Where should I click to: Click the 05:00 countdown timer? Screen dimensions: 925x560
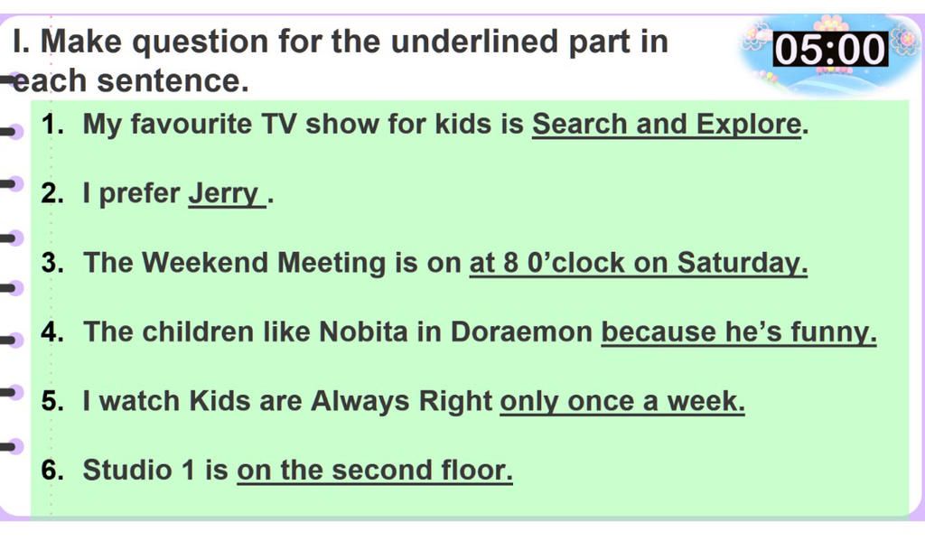coord(830,49)
